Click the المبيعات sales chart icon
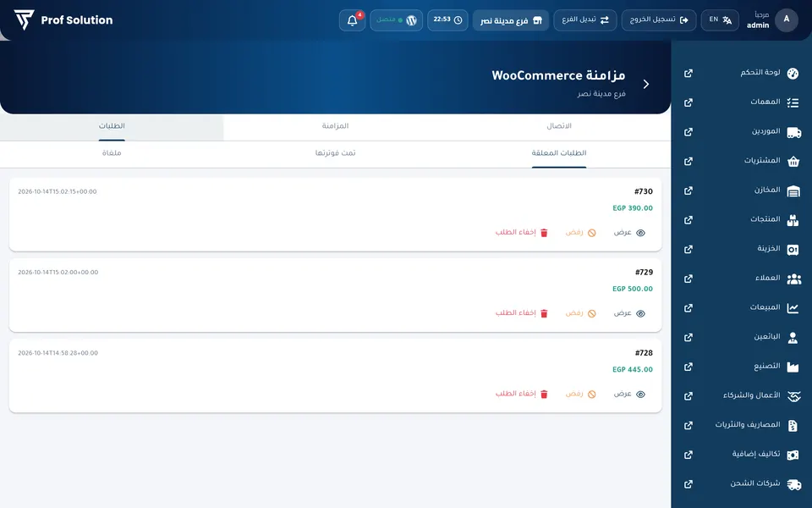This screenshot has width=812, height=508. [793, 308]
